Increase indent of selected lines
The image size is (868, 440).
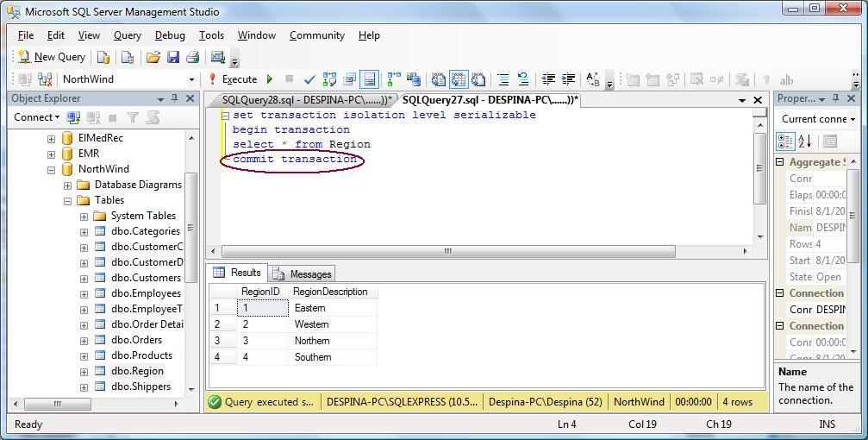click(568, 79)
